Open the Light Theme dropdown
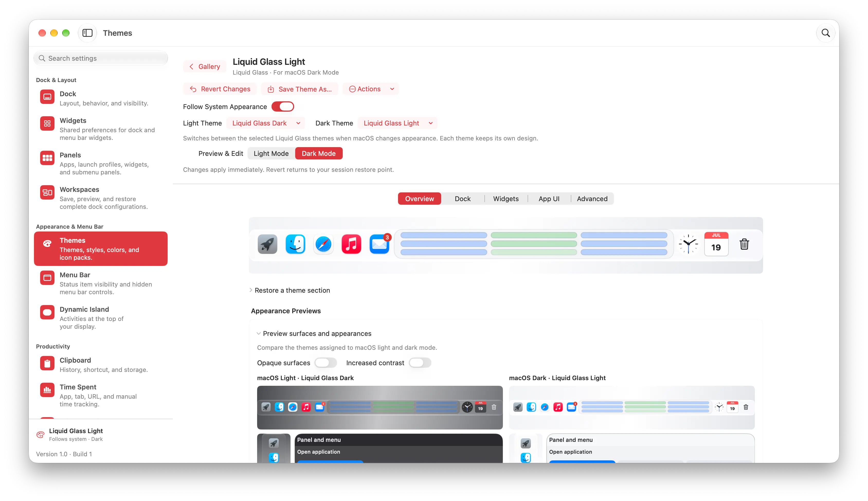This screenshot has width=868, height=501. coord(266,123)
